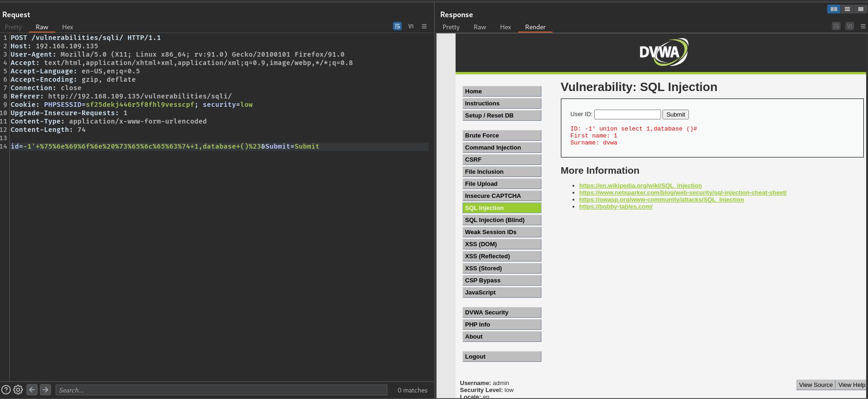Open Brute Force menu item
The height and width of the screenshot is (399, 868).
[x=502, y=136]
